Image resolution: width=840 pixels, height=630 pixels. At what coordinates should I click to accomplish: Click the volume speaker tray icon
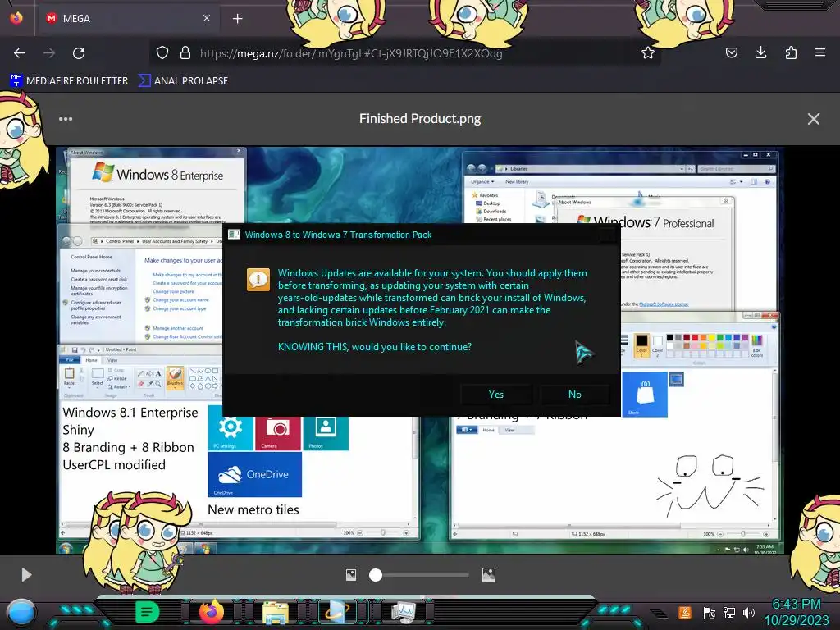click(749, 612)
